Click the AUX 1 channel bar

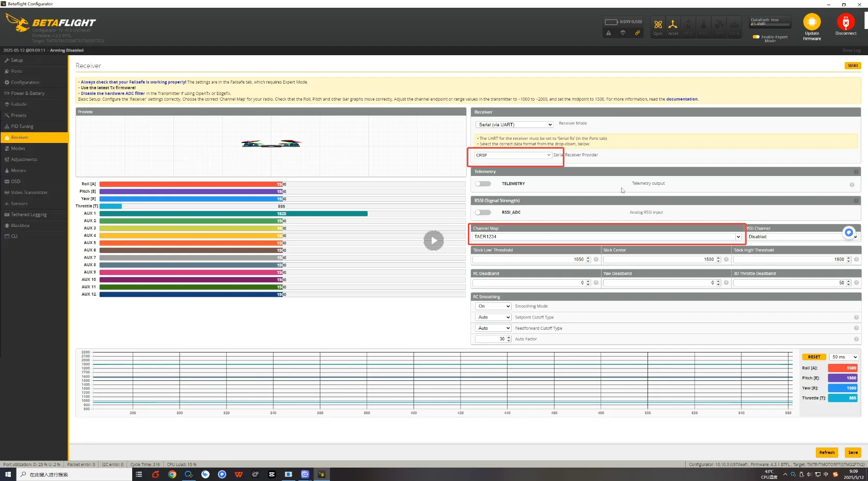point(282,213)
